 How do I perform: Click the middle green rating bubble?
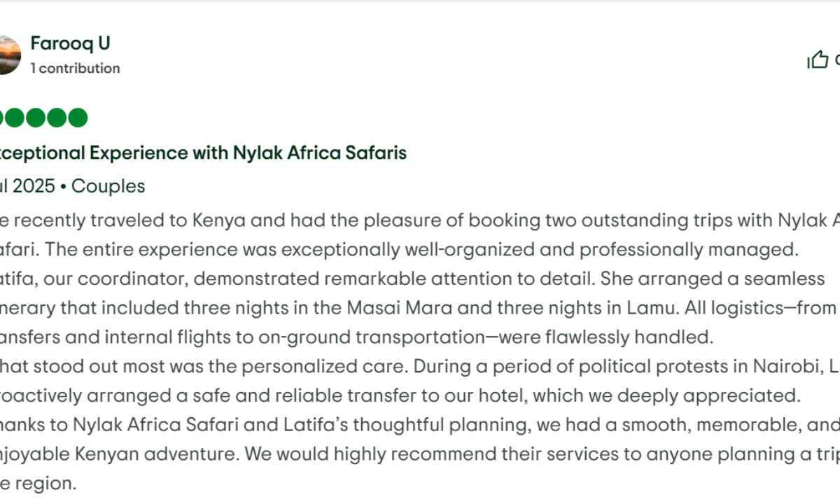click(x=36, y=118)
